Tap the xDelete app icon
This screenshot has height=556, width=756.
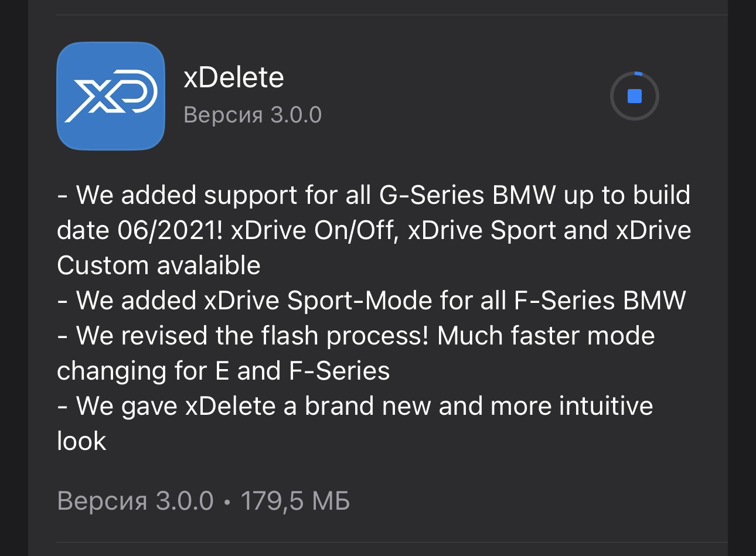(110, 95)
